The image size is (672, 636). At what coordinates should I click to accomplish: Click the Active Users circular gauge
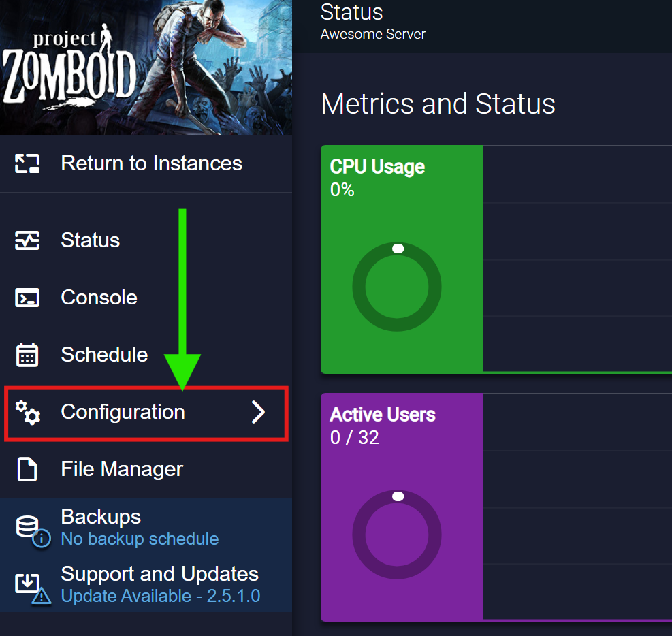(x=397, y=535)
